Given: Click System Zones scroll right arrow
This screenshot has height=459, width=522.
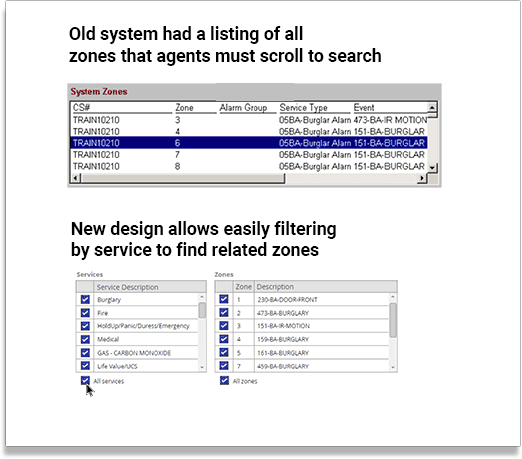Looking at the screenshot, I should pyautogui.click(x=422, y=178).
